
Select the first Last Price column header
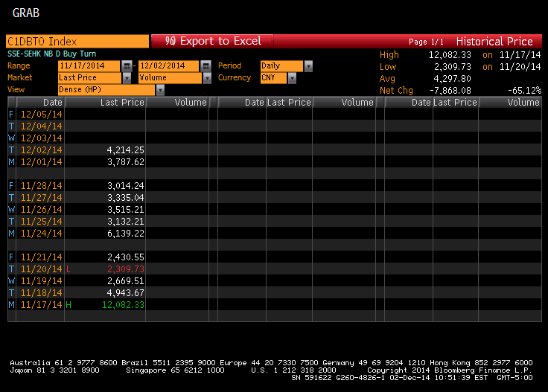tap(105, 102)
